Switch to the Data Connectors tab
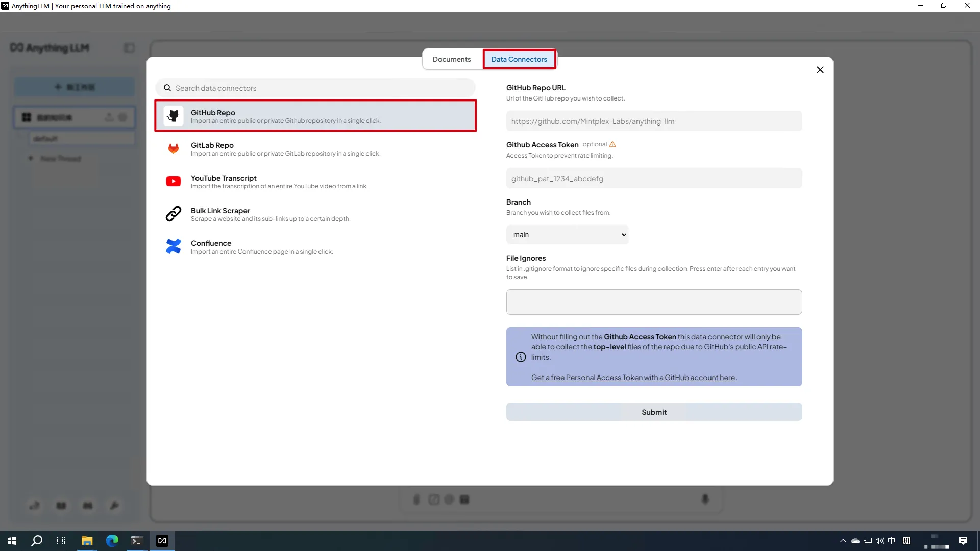The width and height of the screenshot is (980, 551). coord(519,59)
